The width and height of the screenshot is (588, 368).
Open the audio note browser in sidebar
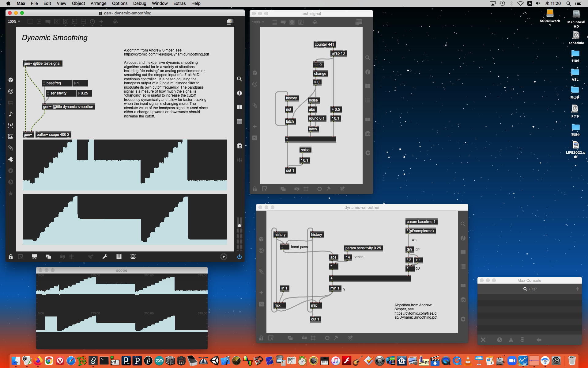tap(11, 114)
